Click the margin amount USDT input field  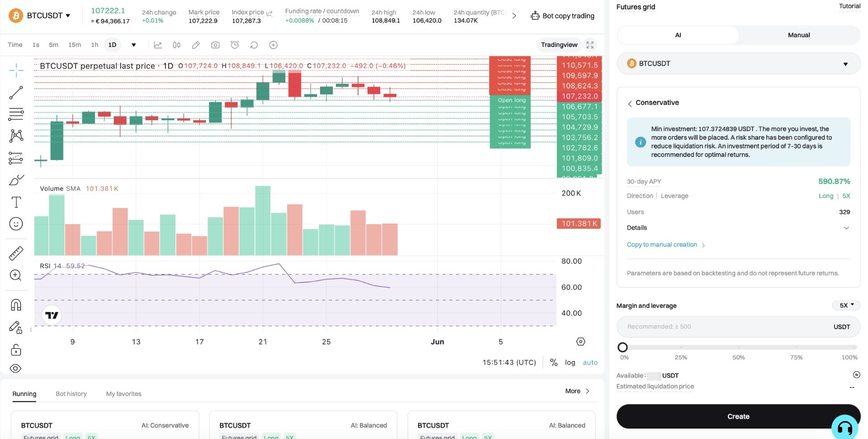pos(738,327)
